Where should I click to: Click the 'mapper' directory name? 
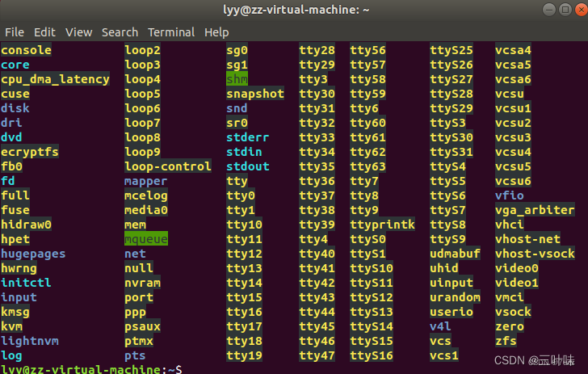pos(146,181)
